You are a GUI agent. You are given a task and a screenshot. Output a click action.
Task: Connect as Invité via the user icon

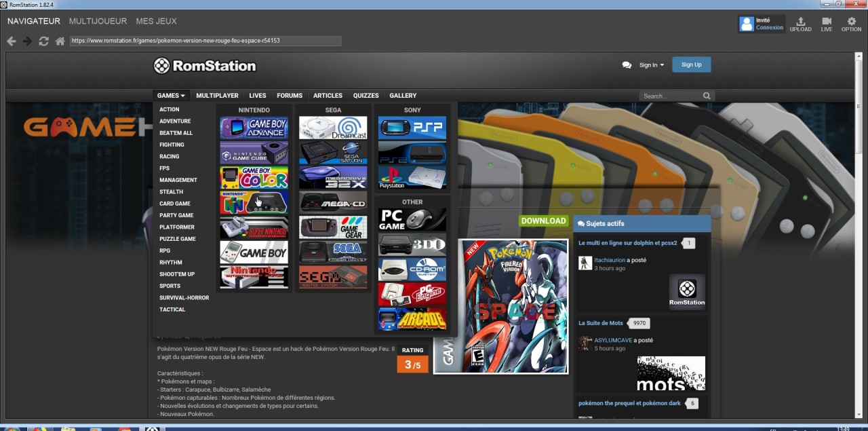click(761, 24)
